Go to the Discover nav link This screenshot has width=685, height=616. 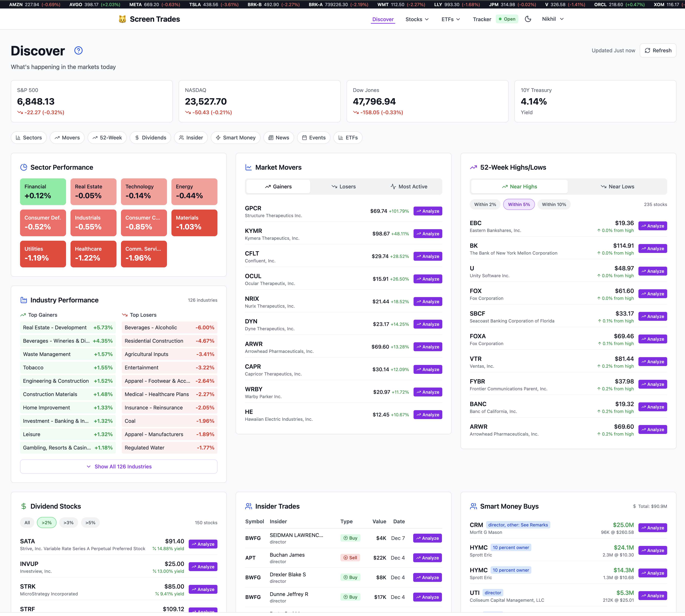click(383, 19)
